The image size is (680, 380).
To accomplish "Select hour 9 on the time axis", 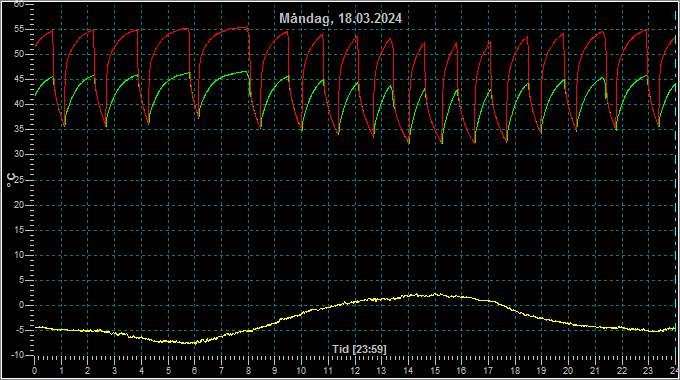I will click(275, 371).
